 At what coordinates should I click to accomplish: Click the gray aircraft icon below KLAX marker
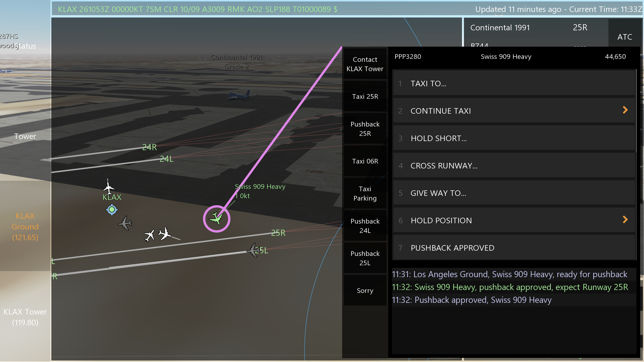click(x=125, y=223)
